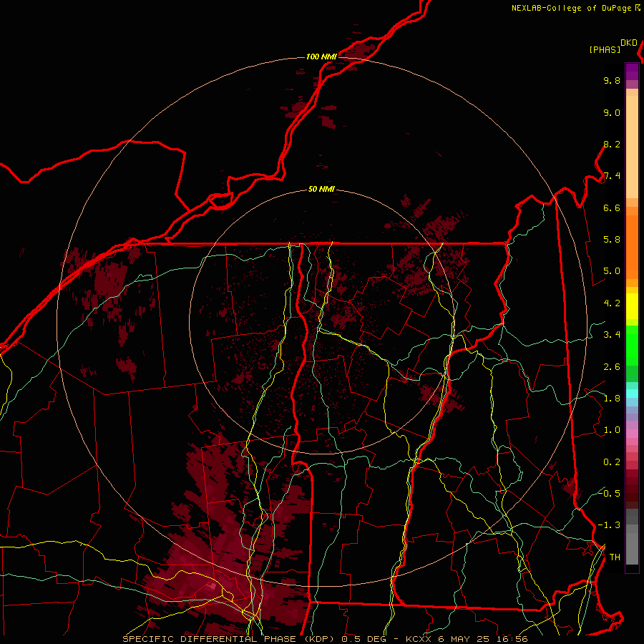Click the 100 NMI range ring label
644x644 pixels.
point(321,57)
